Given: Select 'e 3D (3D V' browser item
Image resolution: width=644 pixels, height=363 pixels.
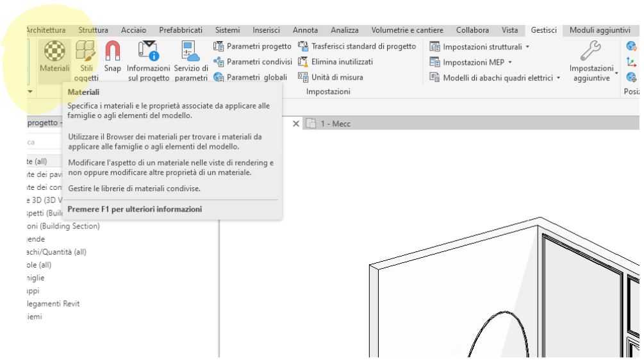Looking at the screenshot, I should 44,200.
